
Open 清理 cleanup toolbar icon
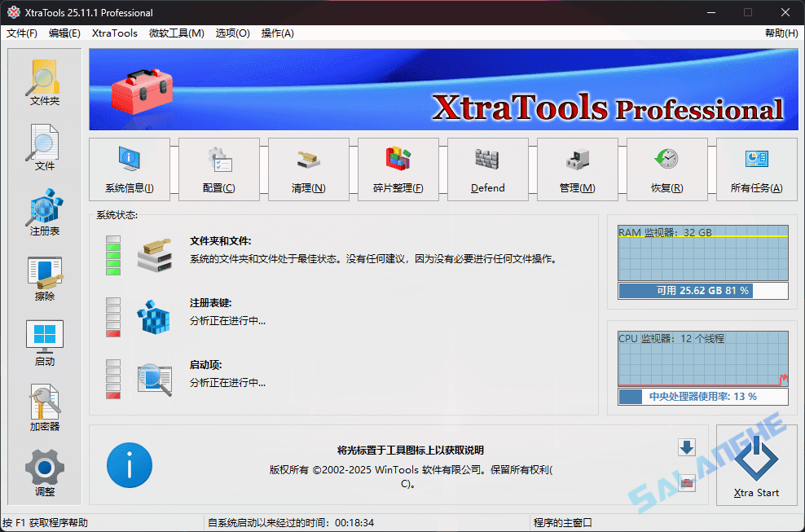coord(308,169)
